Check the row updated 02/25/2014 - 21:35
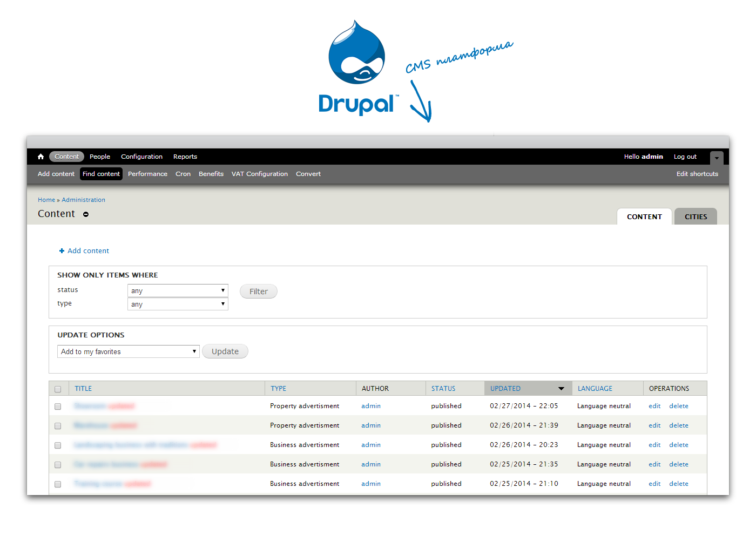Viewport: 756px width, 535px height. [58, 465]
